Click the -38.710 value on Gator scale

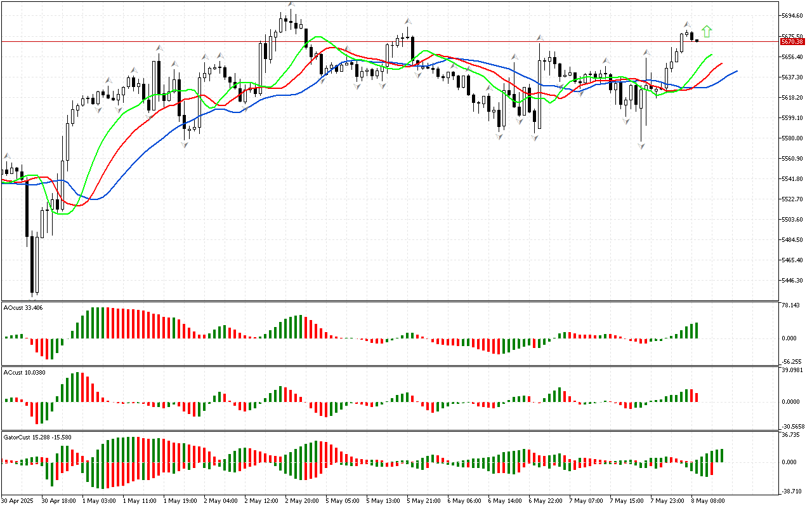coord(791,491)
